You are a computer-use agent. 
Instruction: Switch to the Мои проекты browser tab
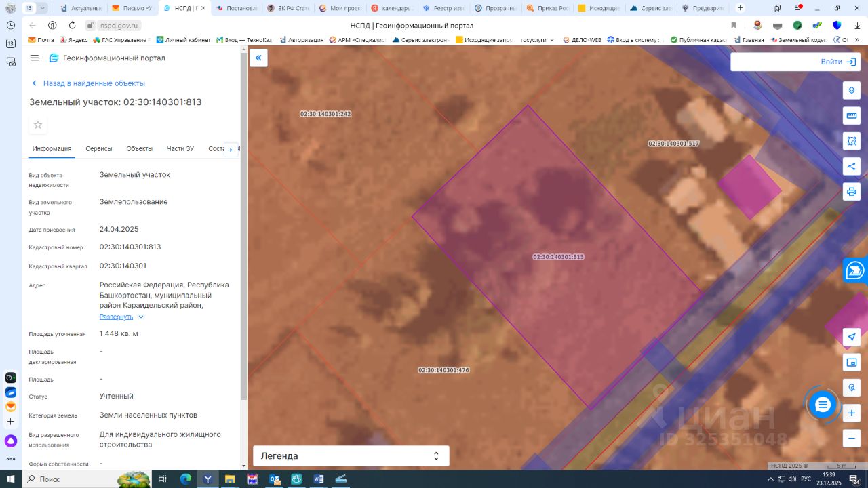point(340,8)
